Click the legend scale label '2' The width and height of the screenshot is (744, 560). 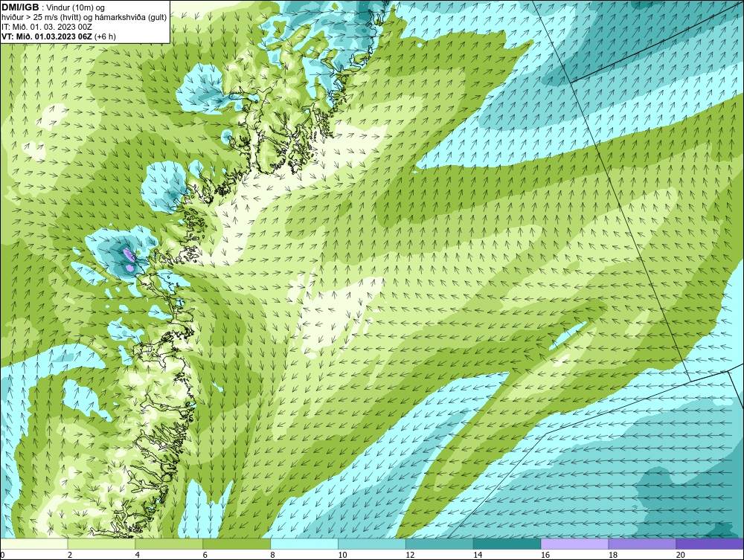(x=70, y=555)
